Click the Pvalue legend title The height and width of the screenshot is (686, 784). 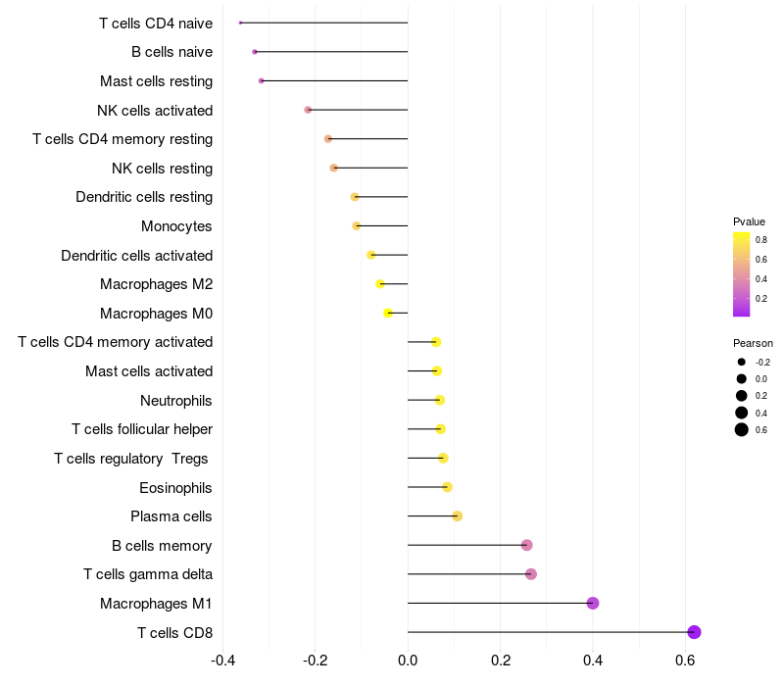(749, 221)
